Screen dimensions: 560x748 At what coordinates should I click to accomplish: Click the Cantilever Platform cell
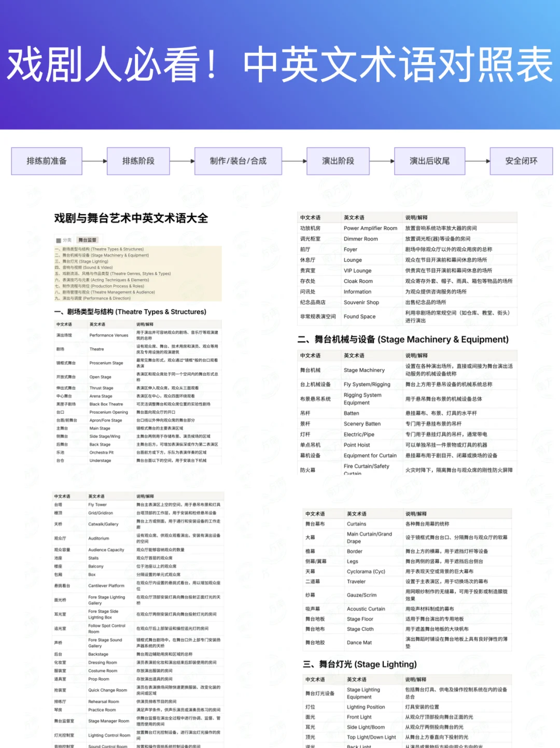(x=106, y=586)
